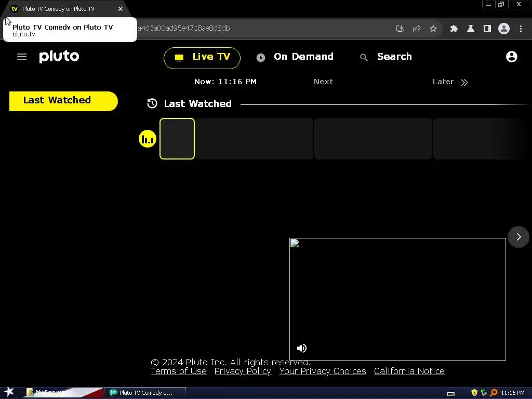Mute the mini player volume

pyautogui.click(x=301, y=348)
